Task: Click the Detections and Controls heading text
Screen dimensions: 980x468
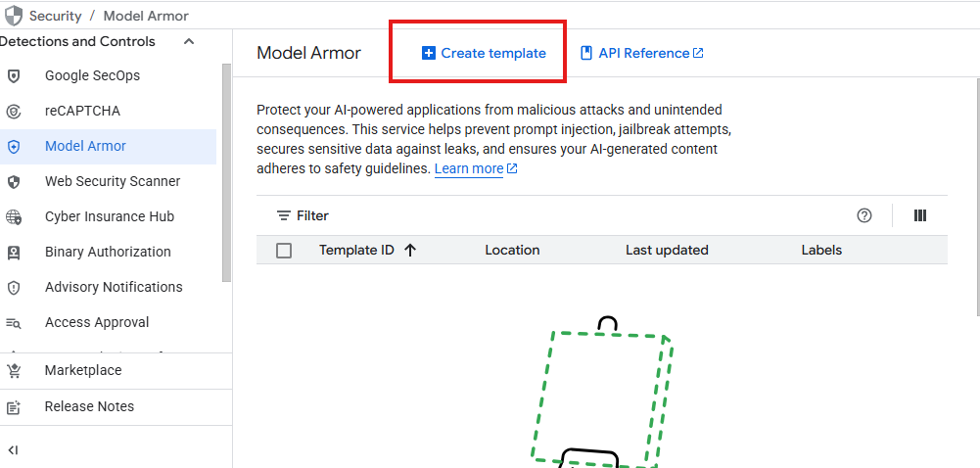Action: pyautogui.click(x=77, y=42)
